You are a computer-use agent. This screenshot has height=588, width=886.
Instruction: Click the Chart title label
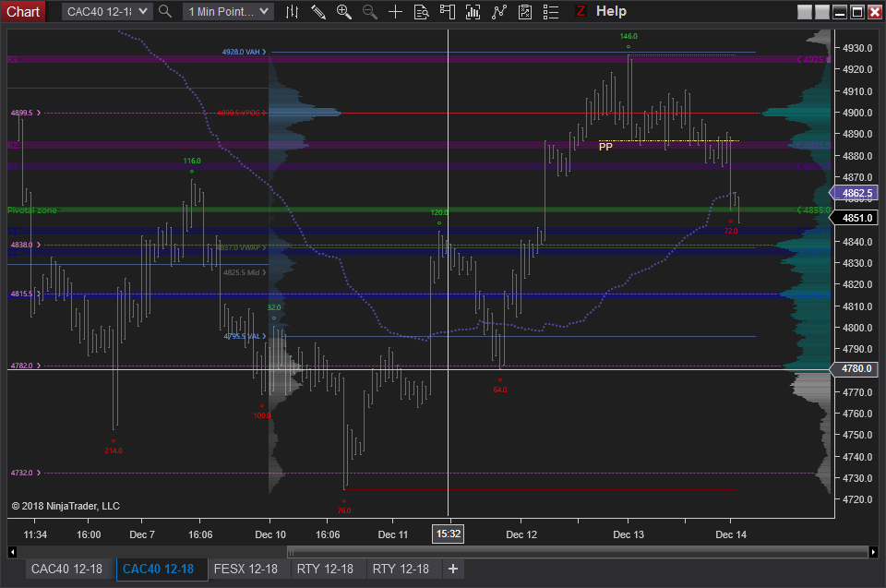coord(23,11)
